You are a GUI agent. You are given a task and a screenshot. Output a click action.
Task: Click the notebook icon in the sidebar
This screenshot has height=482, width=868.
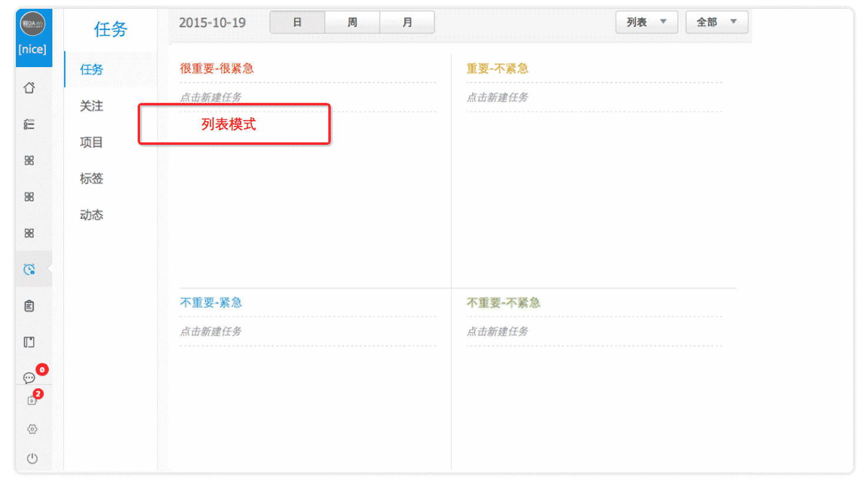(29, 342)
